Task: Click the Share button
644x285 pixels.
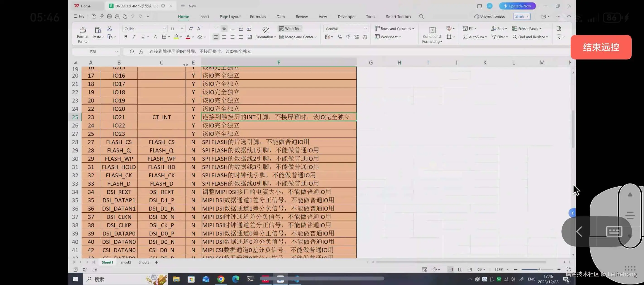Action: coord(519,17)
